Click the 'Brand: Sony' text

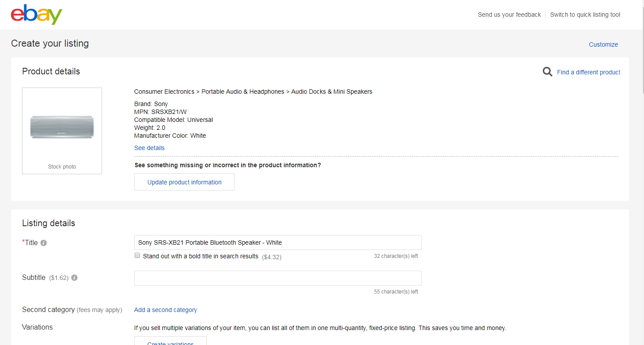[x=151, y=104]
